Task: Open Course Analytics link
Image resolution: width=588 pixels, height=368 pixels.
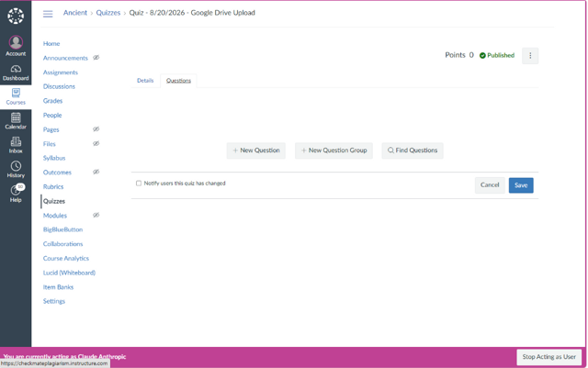Action: (x=66, y=258)
